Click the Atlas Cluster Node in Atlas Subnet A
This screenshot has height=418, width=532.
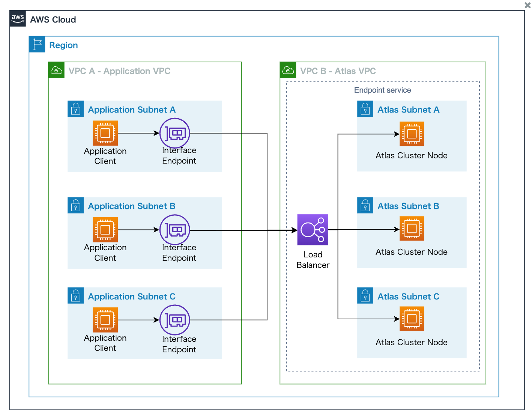412,134
